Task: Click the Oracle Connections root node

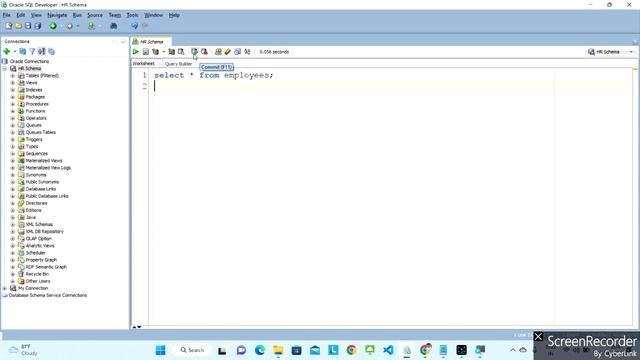Action: coord(29,61)
